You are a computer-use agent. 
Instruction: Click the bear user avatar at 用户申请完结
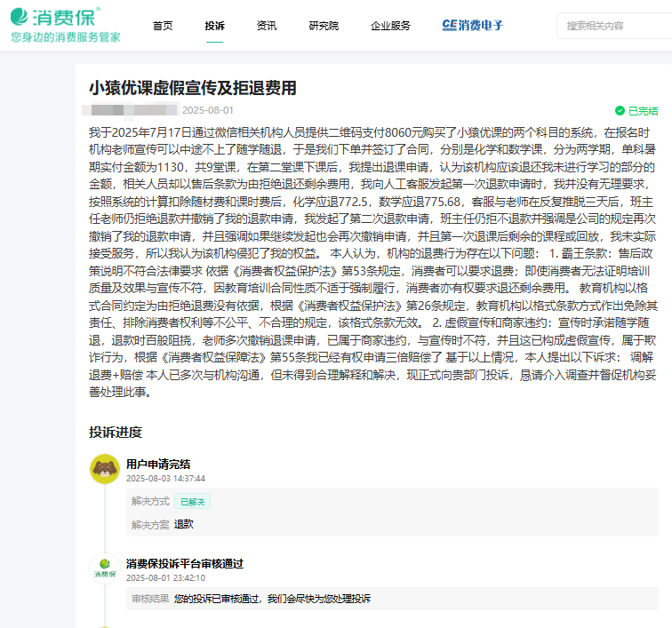(105, 469)
